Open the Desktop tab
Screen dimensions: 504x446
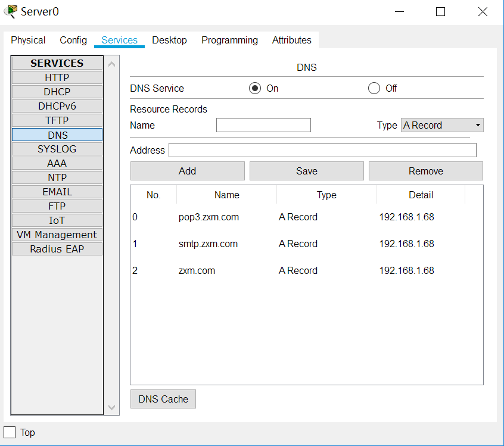tap(169, 40)
